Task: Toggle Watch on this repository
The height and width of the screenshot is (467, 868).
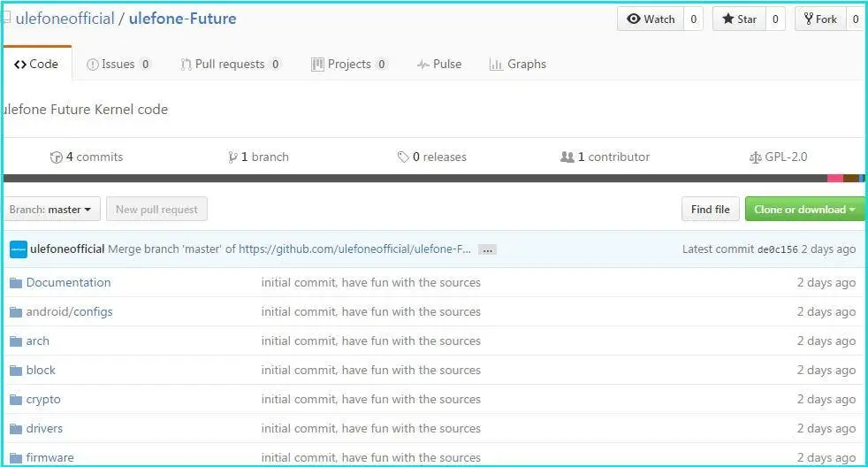Action: 651,19
